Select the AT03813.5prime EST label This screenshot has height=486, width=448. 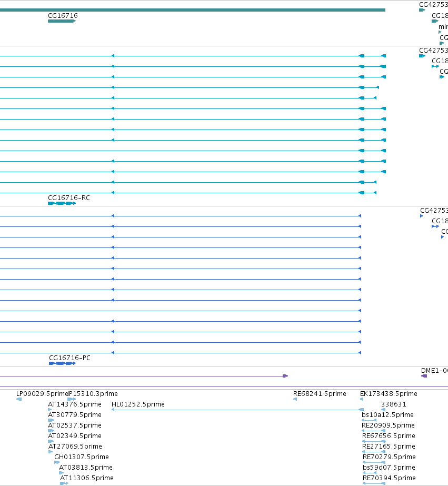click(x=86, y=468)
